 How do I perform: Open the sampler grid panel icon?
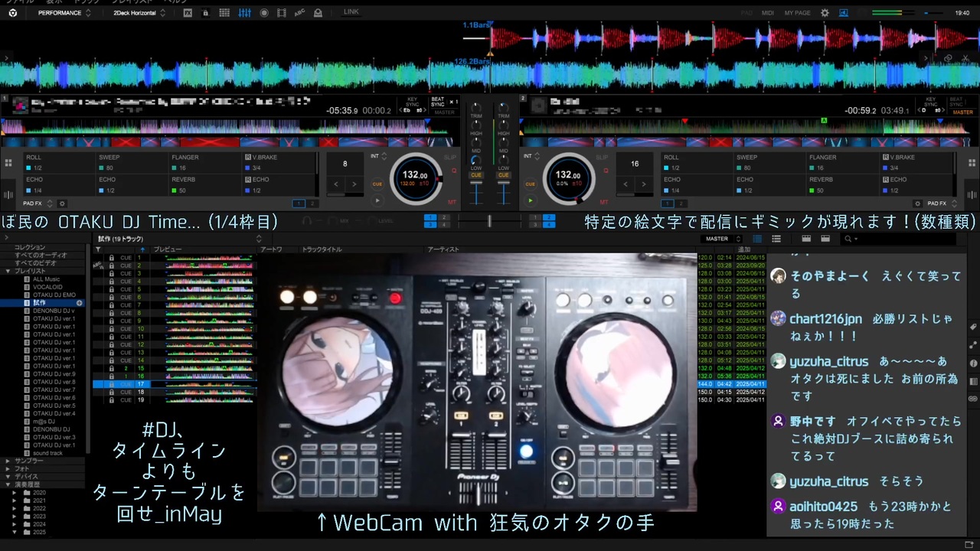pyautogui.click(x=224, y=13)
